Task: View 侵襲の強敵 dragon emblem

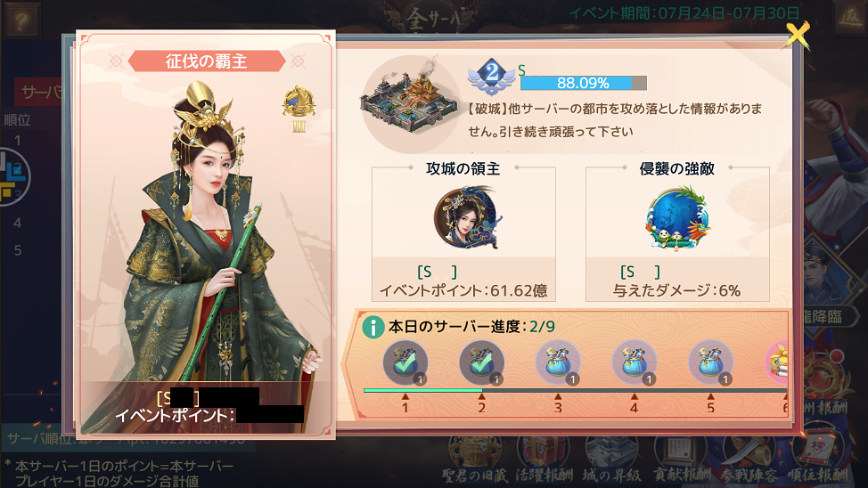Action: [x=677, y=217]
